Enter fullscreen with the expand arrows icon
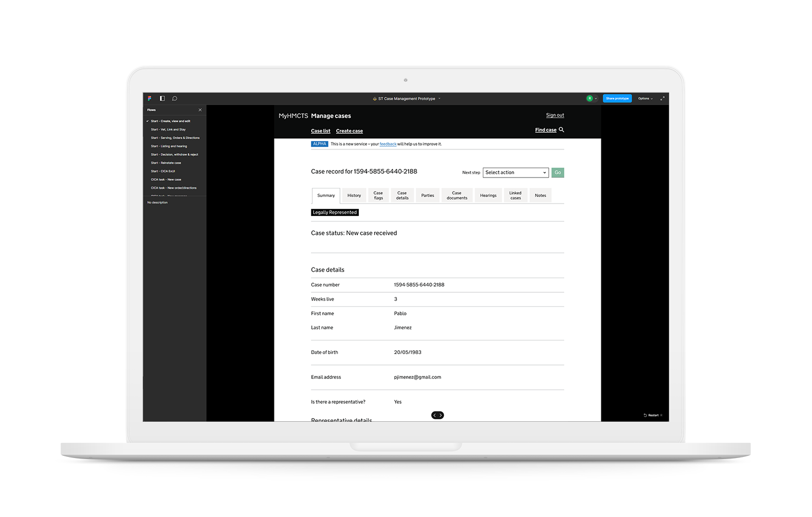Viewport: 812px width, 517px height. pyautogui.click(x=662, y=99)
